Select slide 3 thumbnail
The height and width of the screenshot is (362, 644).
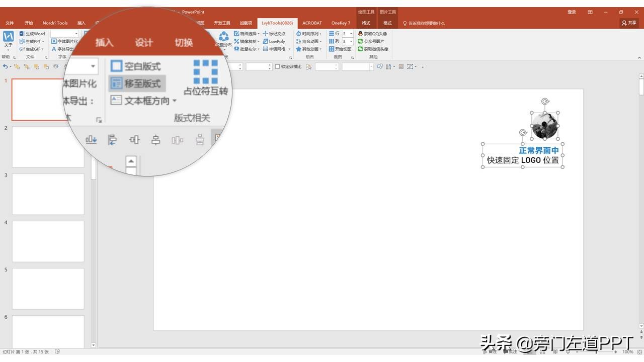[x=48, y=194]
